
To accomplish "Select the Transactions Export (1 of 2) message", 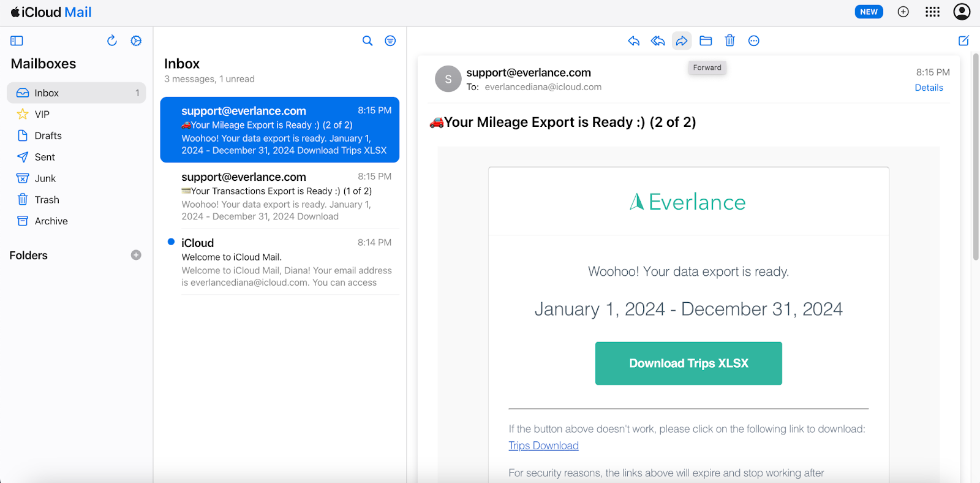I will [x=280, y=196].
